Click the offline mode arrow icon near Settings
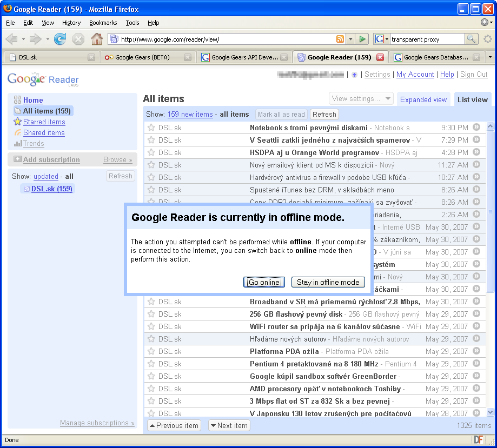The height and width of the screenshot is (448, 497). coord(354,75)
